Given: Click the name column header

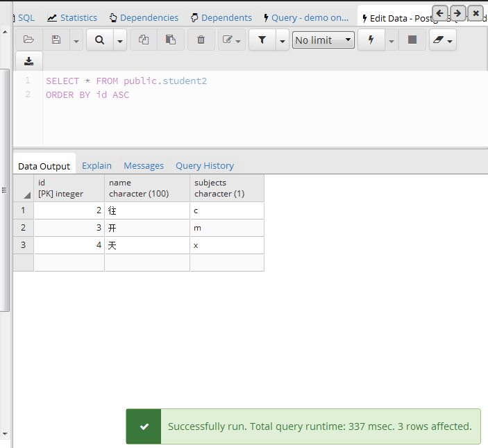Looking at the screenshot, I should pos(147,188).
